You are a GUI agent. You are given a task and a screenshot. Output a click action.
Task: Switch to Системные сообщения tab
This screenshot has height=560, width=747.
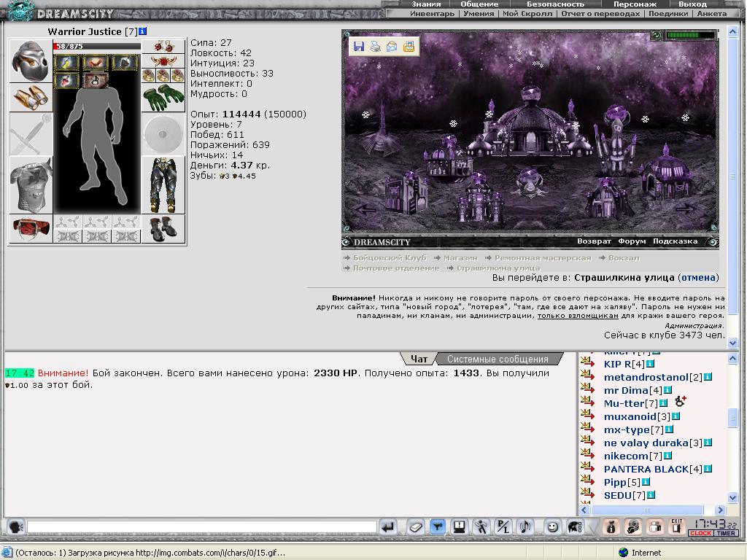(498, 359)
